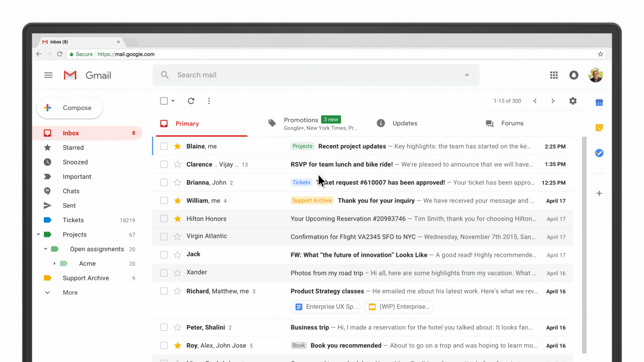Switch to the Updates tab
The image size is (644, 362).
(x=405, y=123)
